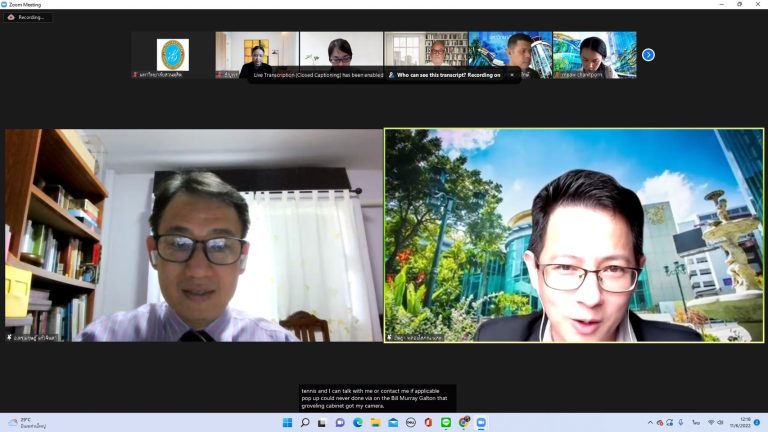Select the bookshelf background participant thumbnail
768x432 pixels.
coord(425,52)
